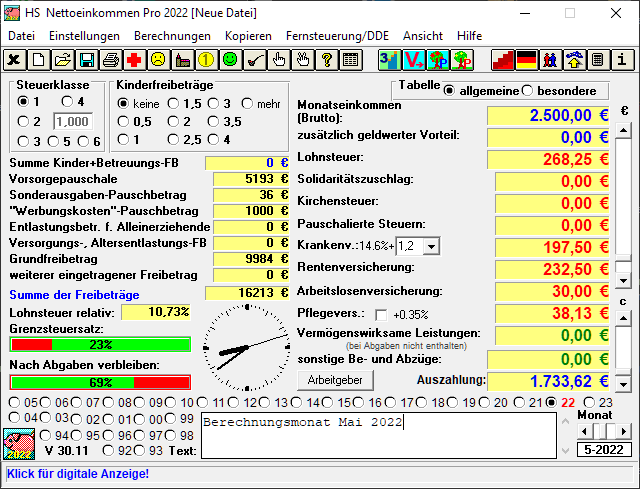This screenshot has width=640, height=489.
Task: Click the info 'i' toolbar icon
Action: (x=622, y=60)
